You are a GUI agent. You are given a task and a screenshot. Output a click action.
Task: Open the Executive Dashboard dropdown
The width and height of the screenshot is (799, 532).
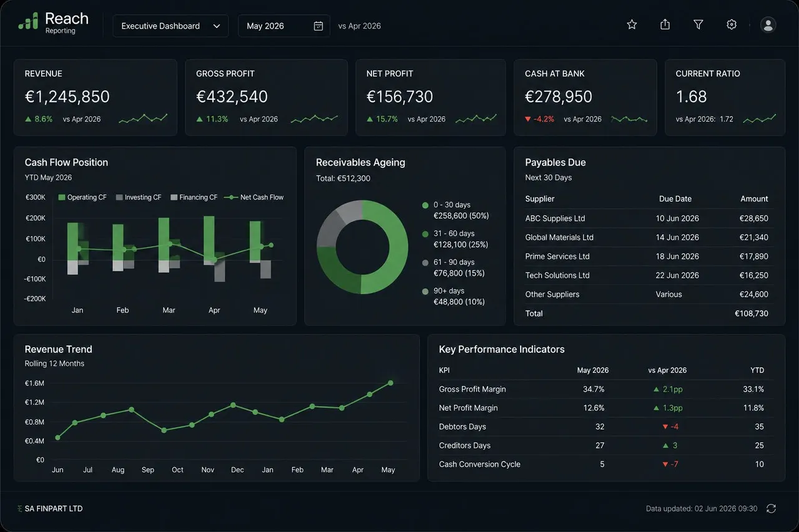tap(171, 26)
